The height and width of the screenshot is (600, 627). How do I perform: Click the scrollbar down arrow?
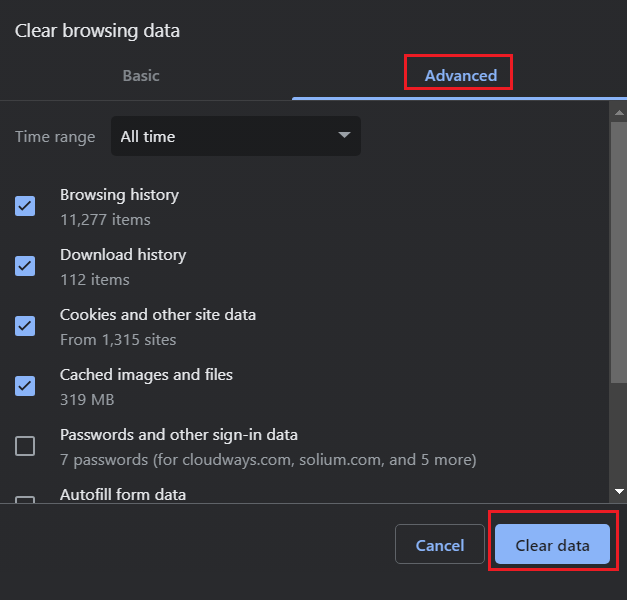click(619, 491)
